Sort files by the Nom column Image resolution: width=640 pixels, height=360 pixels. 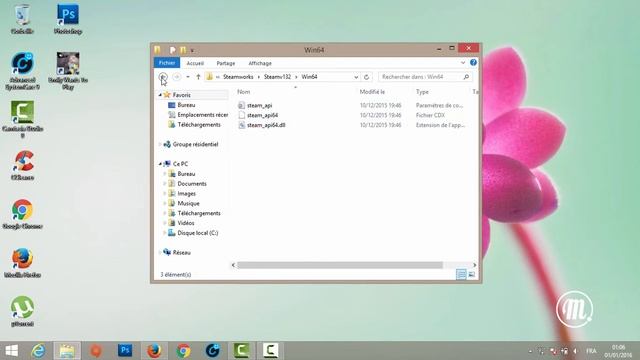244,92
